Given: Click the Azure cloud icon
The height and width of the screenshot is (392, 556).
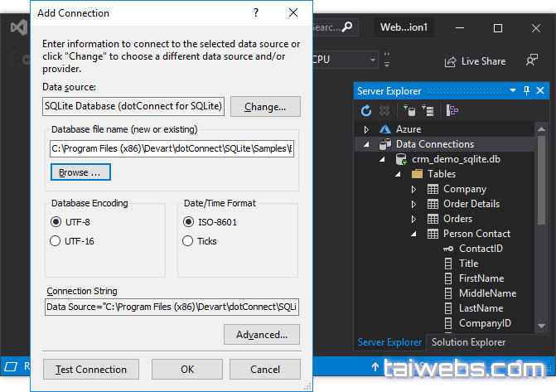Looking at the screenshot, I should click(x=384, y=129).
